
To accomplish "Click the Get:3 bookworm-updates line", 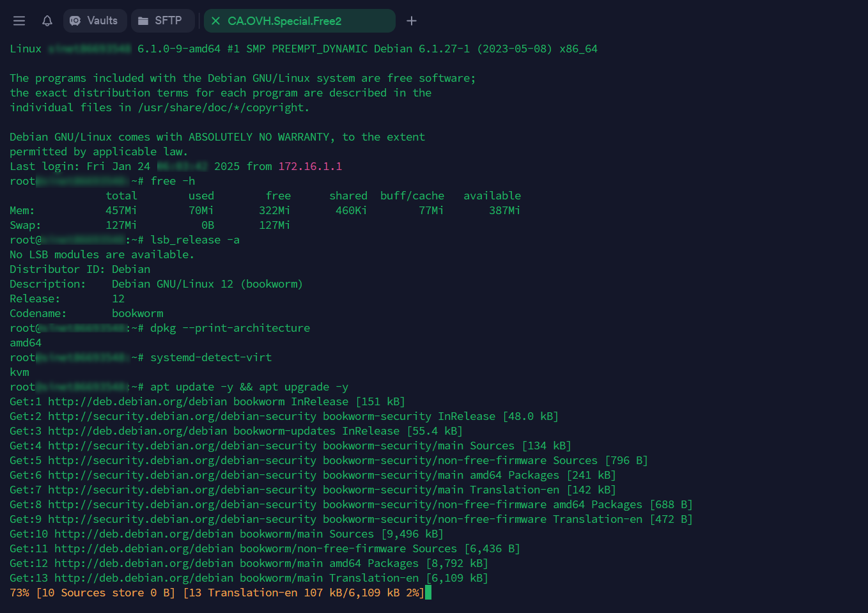I will point(236,431).
